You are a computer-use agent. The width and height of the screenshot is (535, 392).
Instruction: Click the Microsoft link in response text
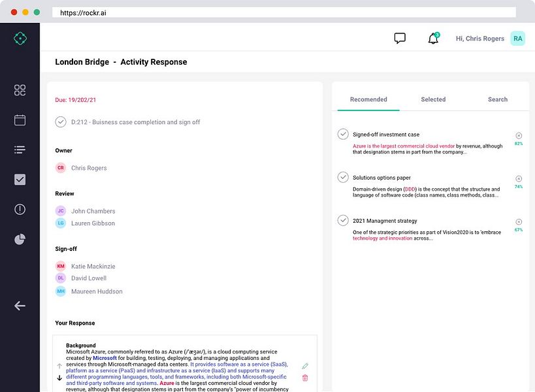click(105, 358)
